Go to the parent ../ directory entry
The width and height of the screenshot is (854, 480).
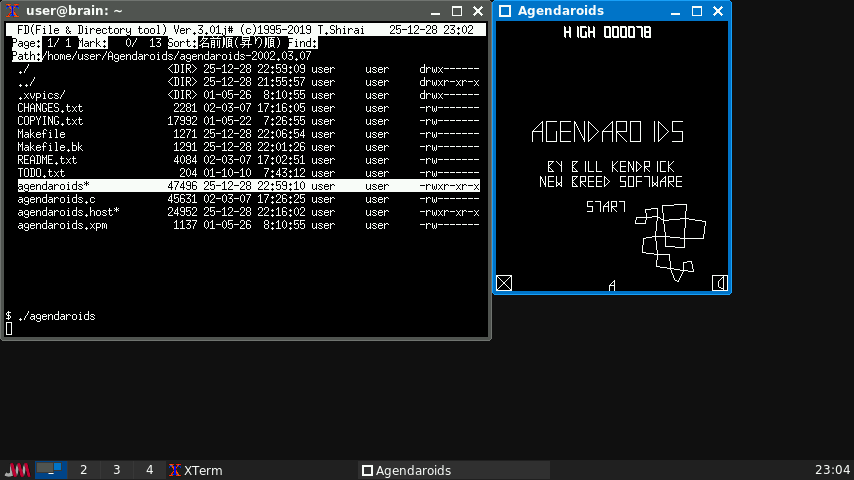click(27, 82)
